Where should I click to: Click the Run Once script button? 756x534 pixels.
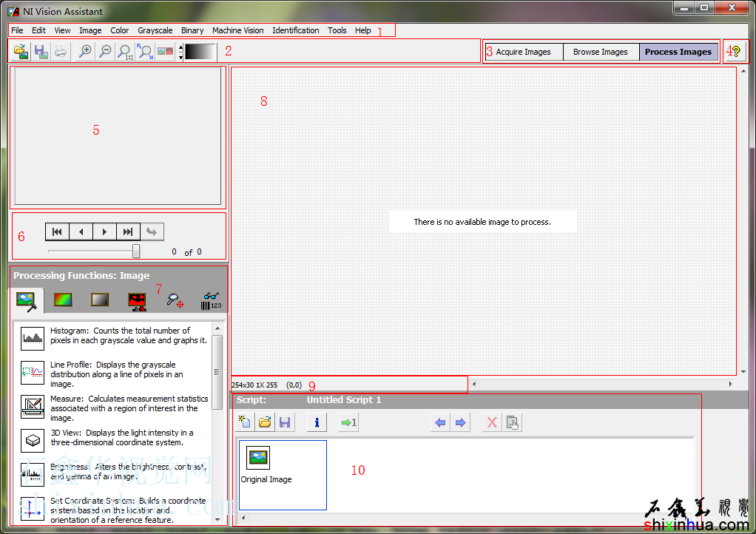point(348,422)
